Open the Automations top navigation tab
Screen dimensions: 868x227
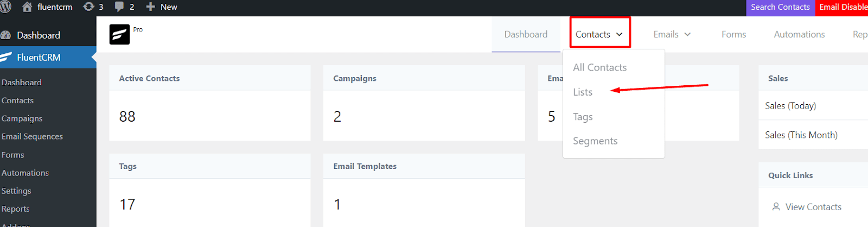pos(799,34)
